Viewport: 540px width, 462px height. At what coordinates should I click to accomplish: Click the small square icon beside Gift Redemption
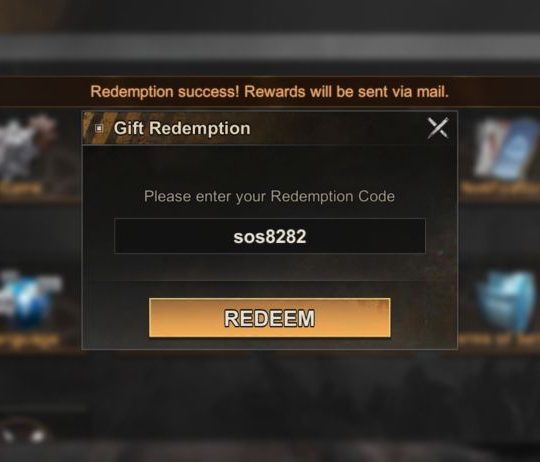tap(99, 128)
